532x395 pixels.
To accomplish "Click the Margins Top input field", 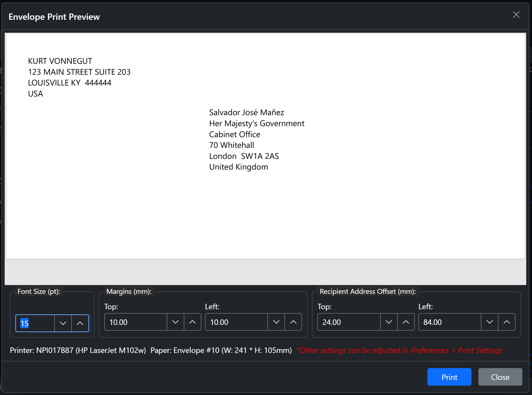I will 135,322.
